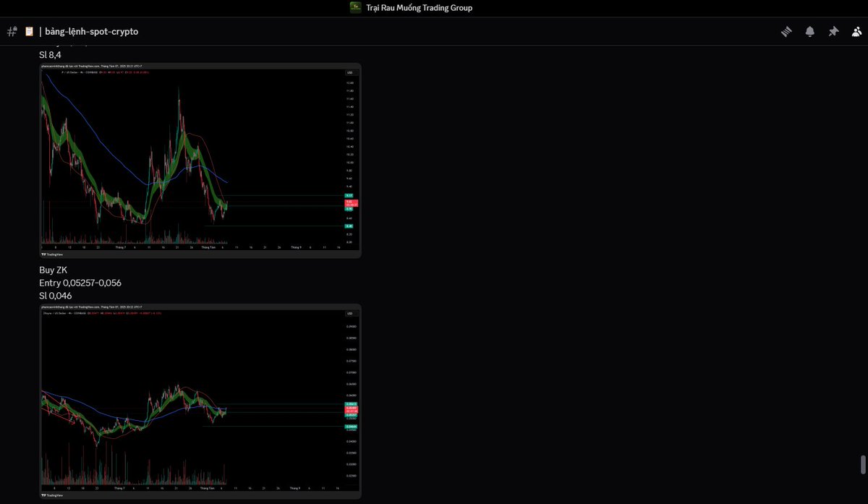Viewport: 868px width, 504px height.
Task: Click USD label on ZK chart
Action: pyautogui.click(x=350, y=313)
